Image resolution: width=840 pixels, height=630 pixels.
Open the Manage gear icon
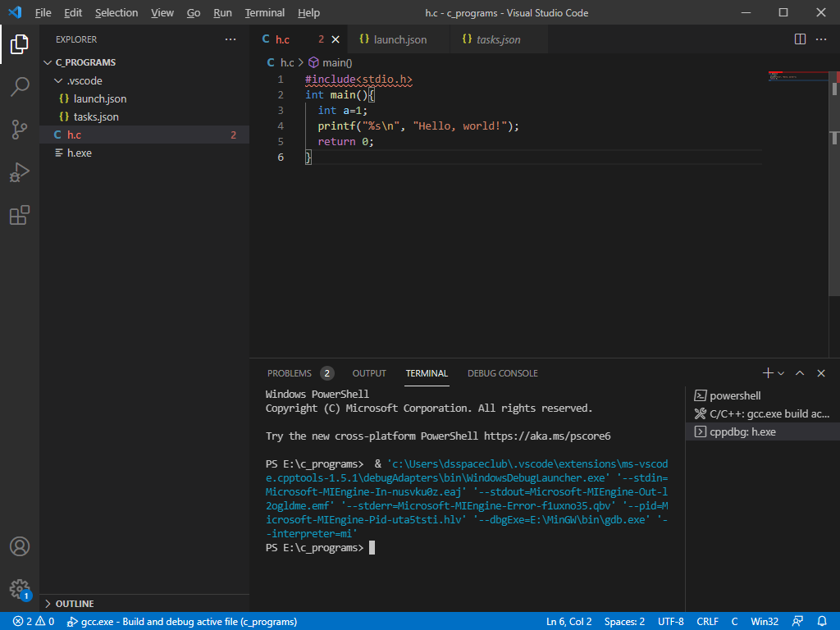pos(20,589)
